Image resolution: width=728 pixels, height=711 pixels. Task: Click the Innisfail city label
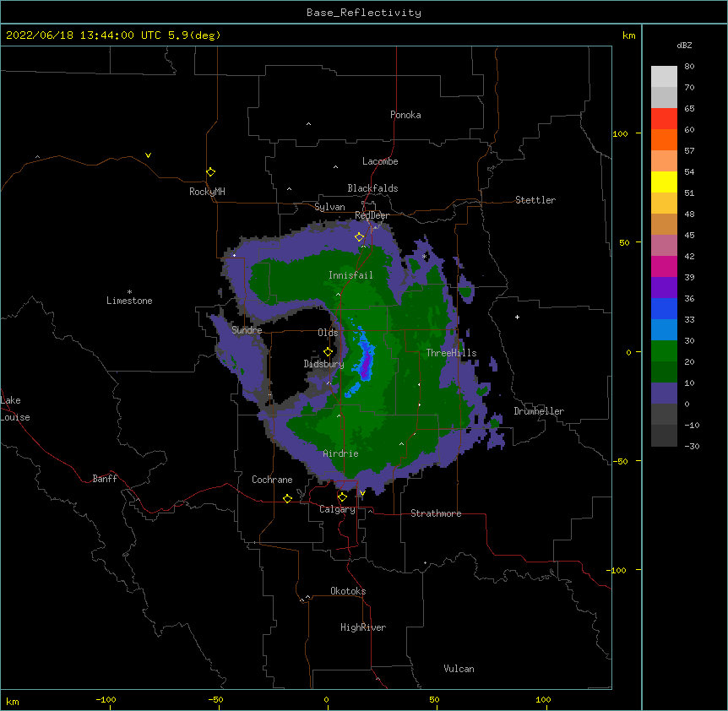350,275
